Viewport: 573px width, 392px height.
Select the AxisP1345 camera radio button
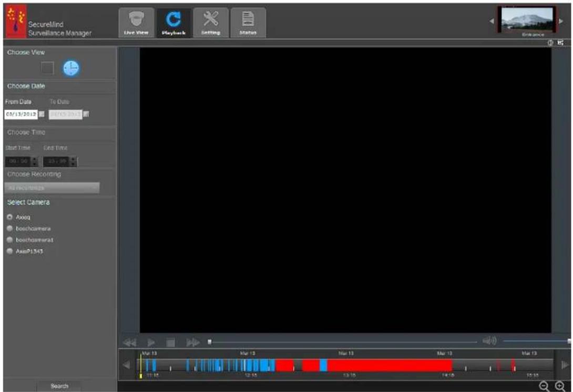tap(9, 251)
